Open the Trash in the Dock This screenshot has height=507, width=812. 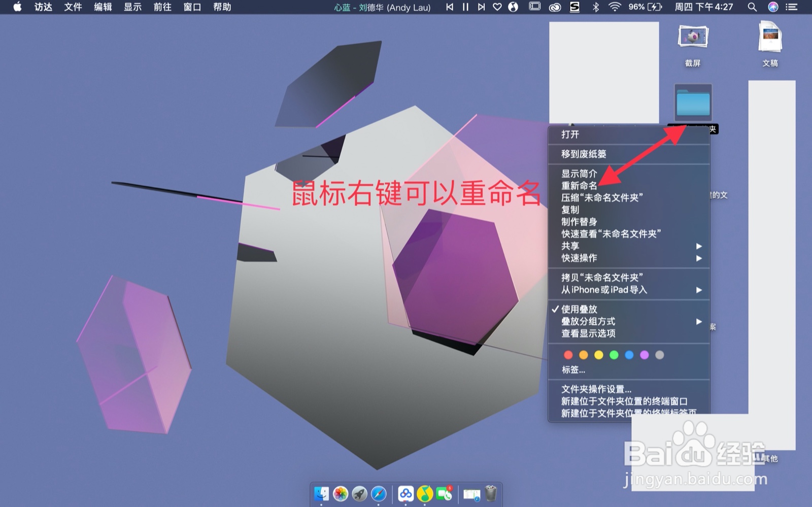[x=490, y=493]
